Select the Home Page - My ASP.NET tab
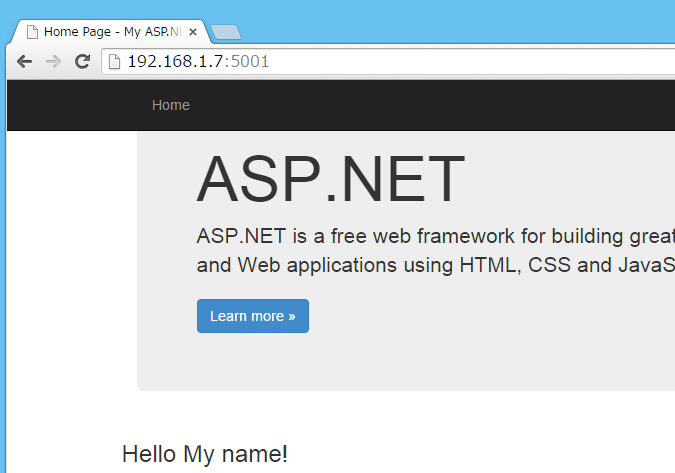Viewport: 675px width, 473px height. [111, 32]
